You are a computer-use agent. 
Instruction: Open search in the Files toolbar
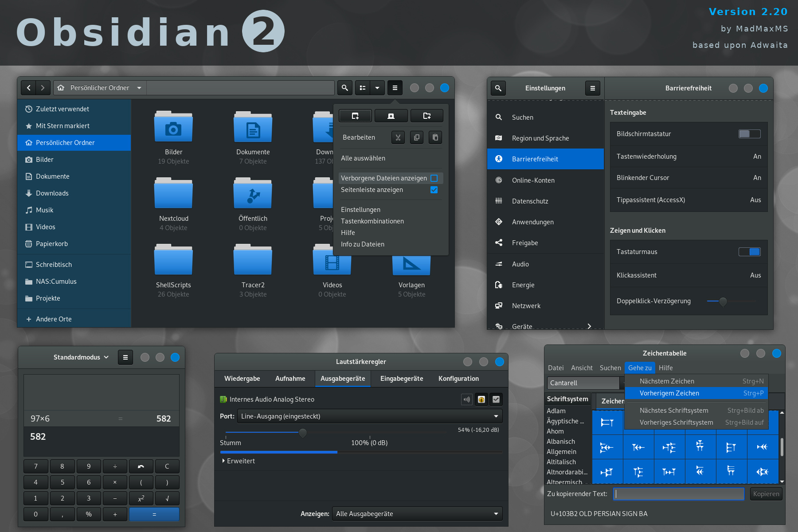point(344,88)
